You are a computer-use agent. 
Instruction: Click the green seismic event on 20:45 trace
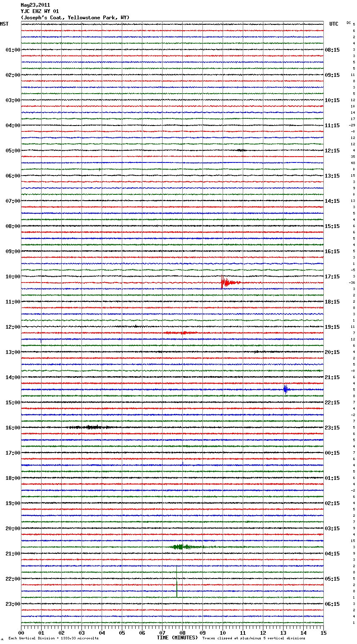coord(183,547)
